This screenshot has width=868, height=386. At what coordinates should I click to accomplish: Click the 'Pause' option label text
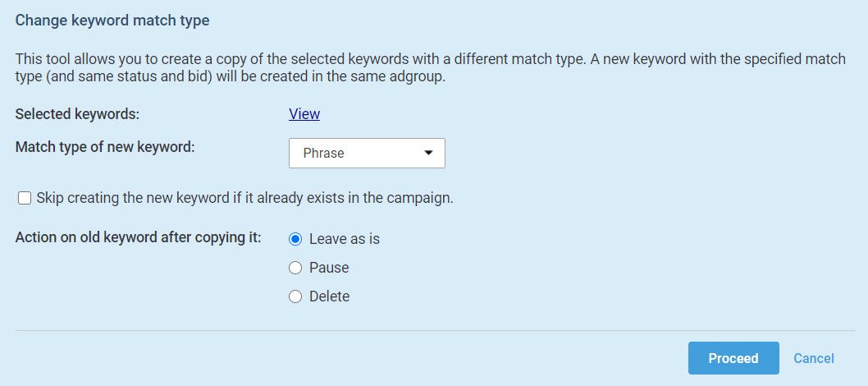(329, 268)
